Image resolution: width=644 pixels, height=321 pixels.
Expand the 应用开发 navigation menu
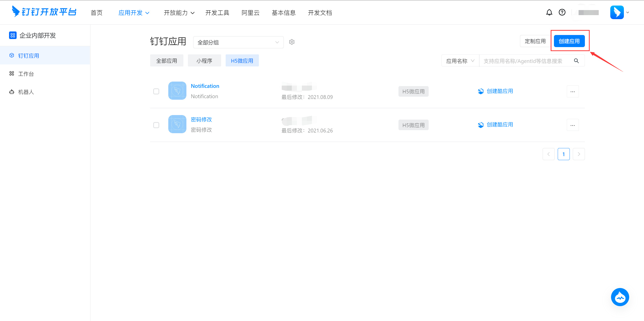click(134, 13)
